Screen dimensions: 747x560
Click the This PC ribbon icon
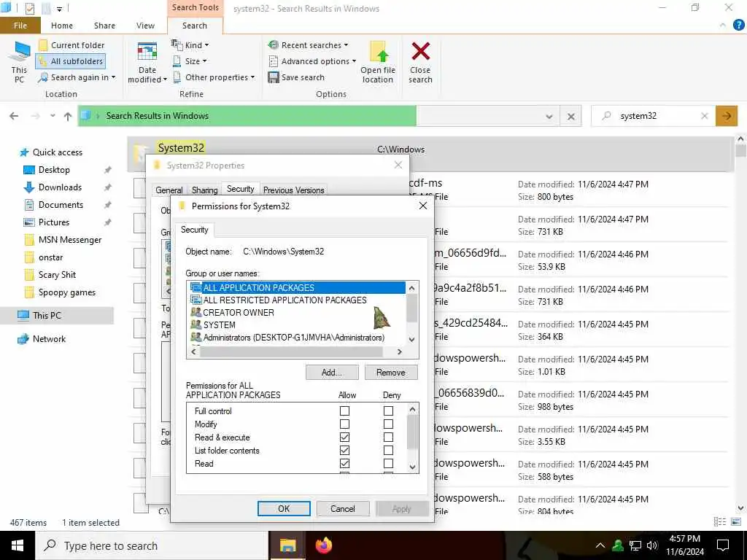[x=19, y=62]
